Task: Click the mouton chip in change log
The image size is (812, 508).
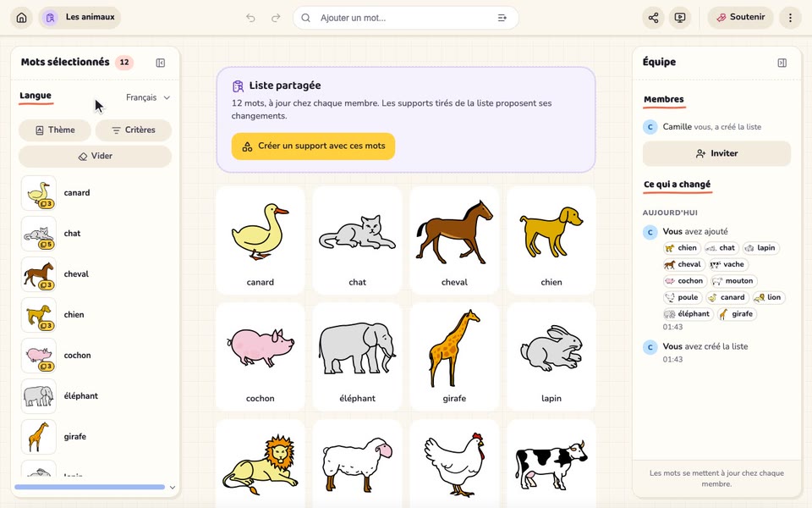Action: pos(734,281)
